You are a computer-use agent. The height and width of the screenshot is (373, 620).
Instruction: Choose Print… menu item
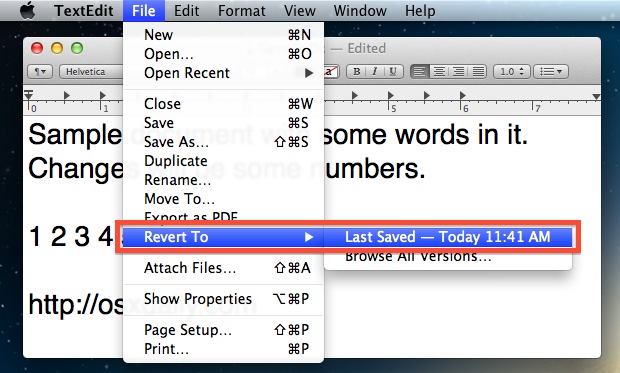(x=223, y=348)
